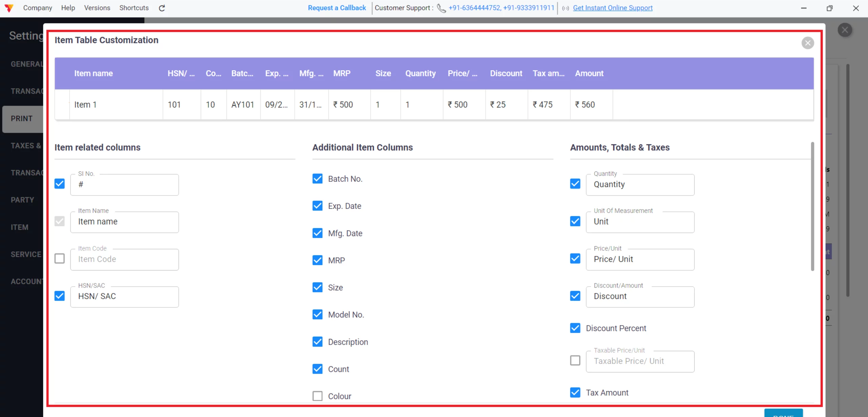Click the Request a Callback link
This screenshot has height=417, width=868.
click(x=336, y=7)
